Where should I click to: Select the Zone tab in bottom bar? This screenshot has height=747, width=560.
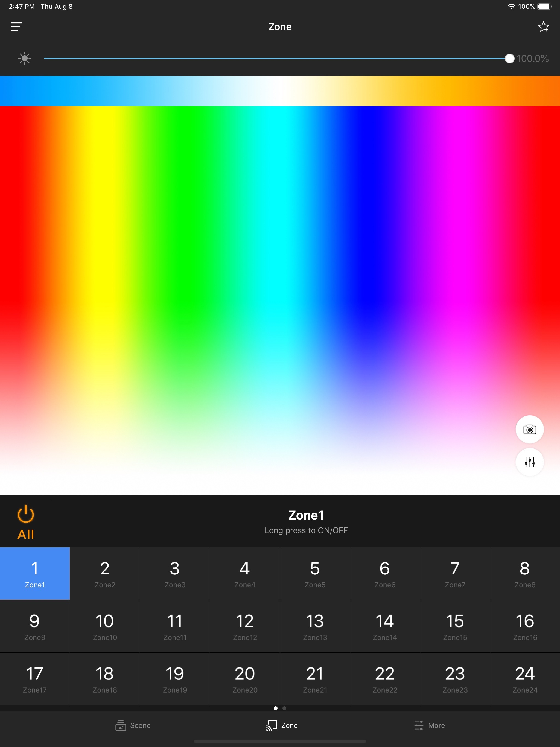[x=282, y=725]
